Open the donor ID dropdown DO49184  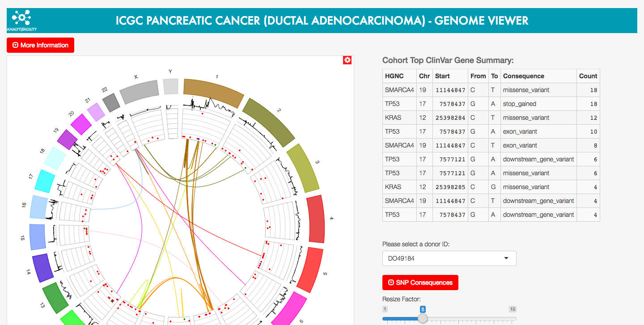pos(449,258)
